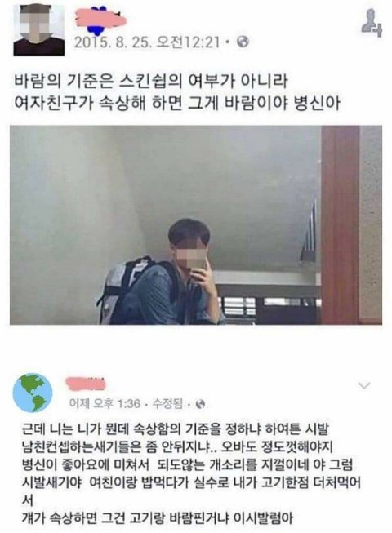Viewport: 392px width, 533px height.
Task: Click the comment timestamp 어제 오후 1:36
Action: [105, 403]
